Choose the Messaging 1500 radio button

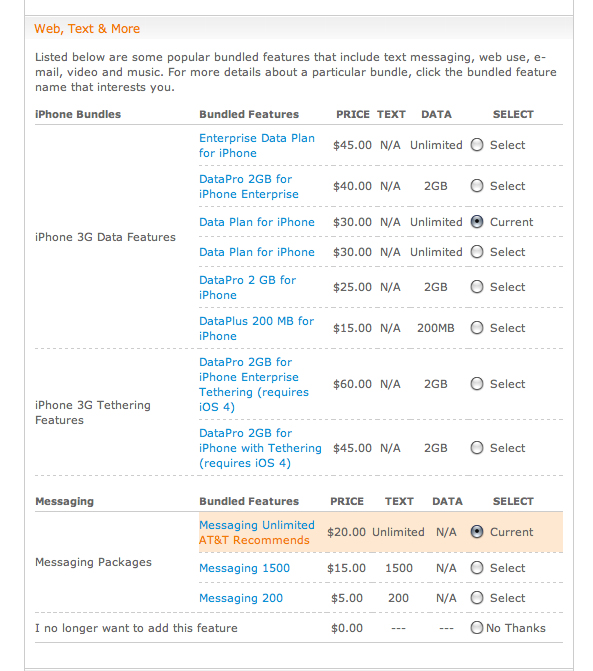click(477, 568)
